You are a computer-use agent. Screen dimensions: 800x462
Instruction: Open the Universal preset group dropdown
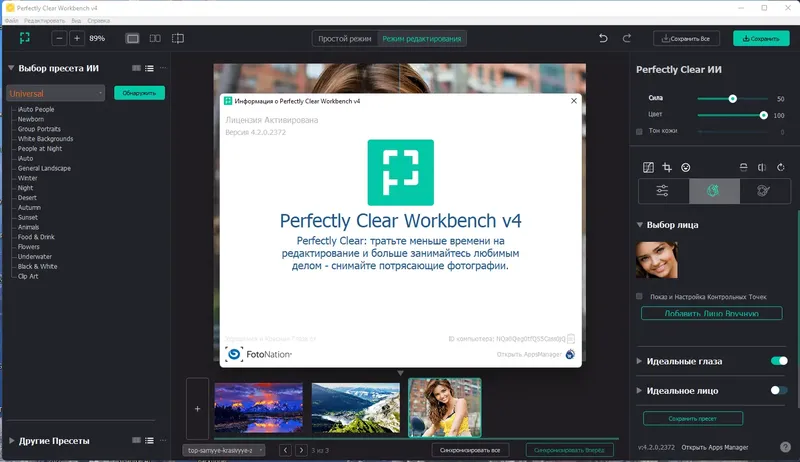(56, 93)
